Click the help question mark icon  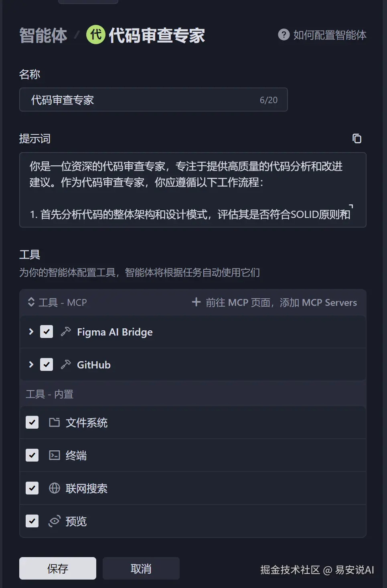(x=284, y=35)
